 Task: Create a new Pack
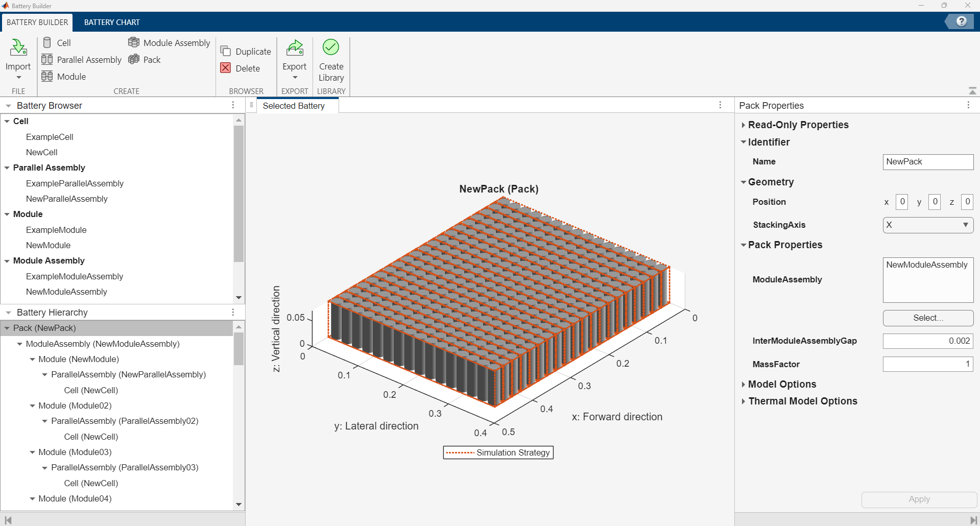[x=145, y=60]
